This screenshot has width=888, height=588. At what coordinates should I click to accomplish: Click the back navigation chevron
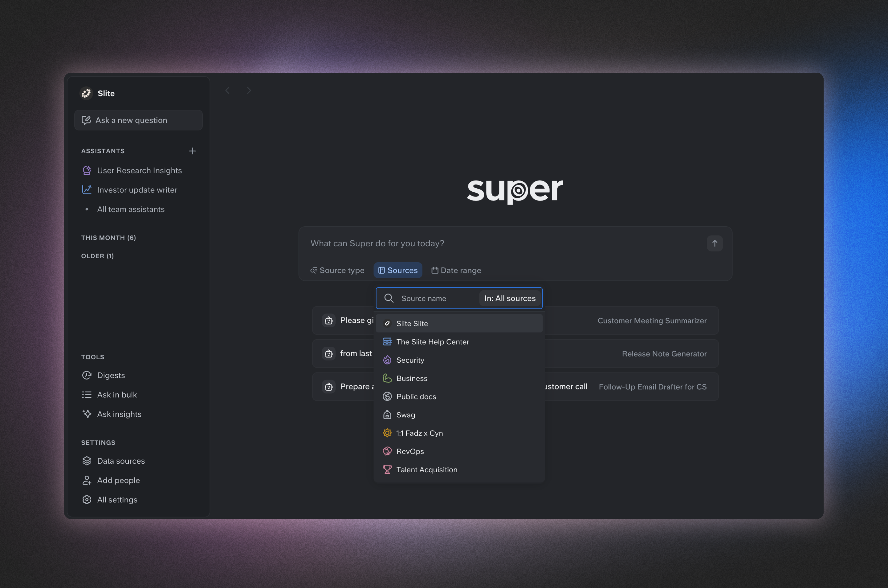click(227, 91)
